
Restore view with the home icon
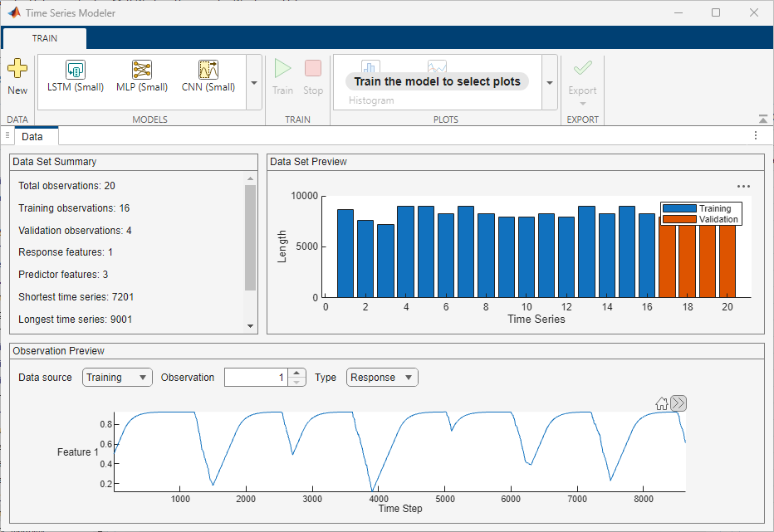point(662,403)
